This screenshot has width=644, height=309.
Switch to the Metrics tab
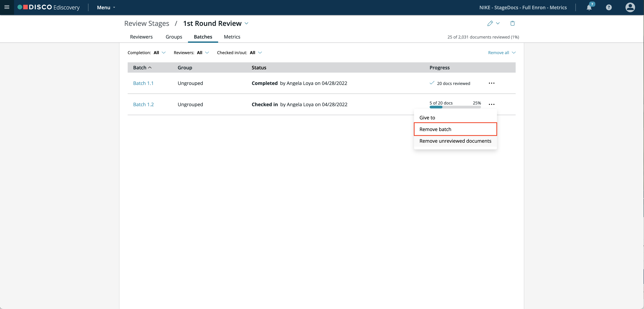point(232,37)
